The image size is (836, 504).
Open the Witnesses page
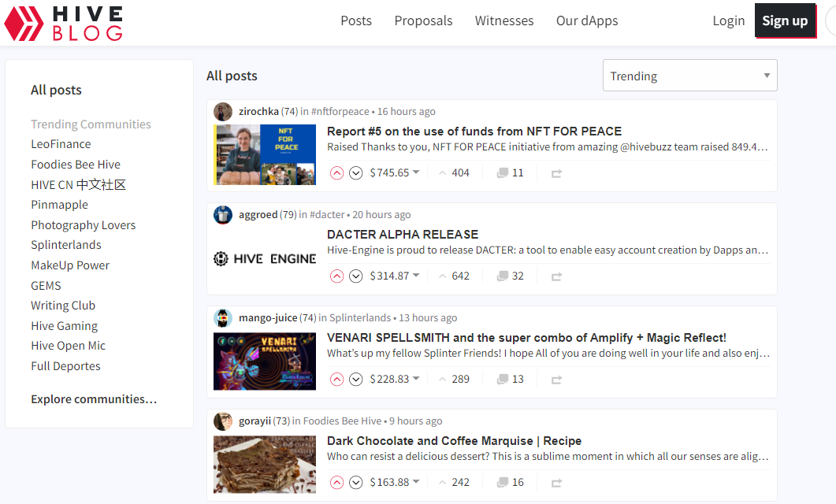tap(504, 20)
